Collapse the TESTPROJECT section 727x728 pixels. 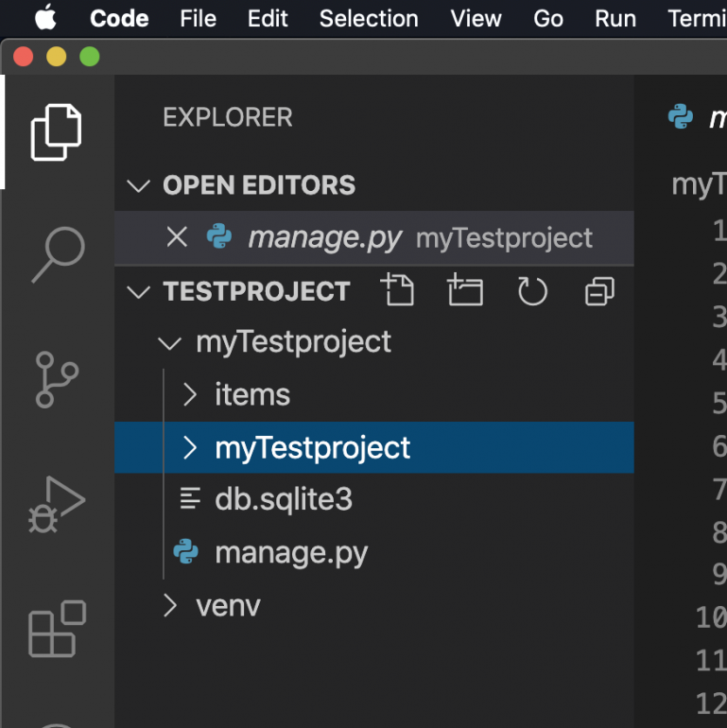pos(139,292)
